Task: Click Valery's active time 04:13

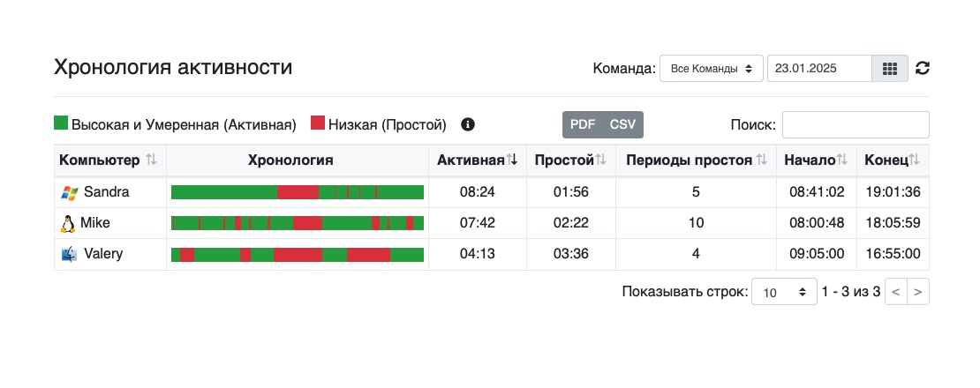Action: click(x=478, y=255)
